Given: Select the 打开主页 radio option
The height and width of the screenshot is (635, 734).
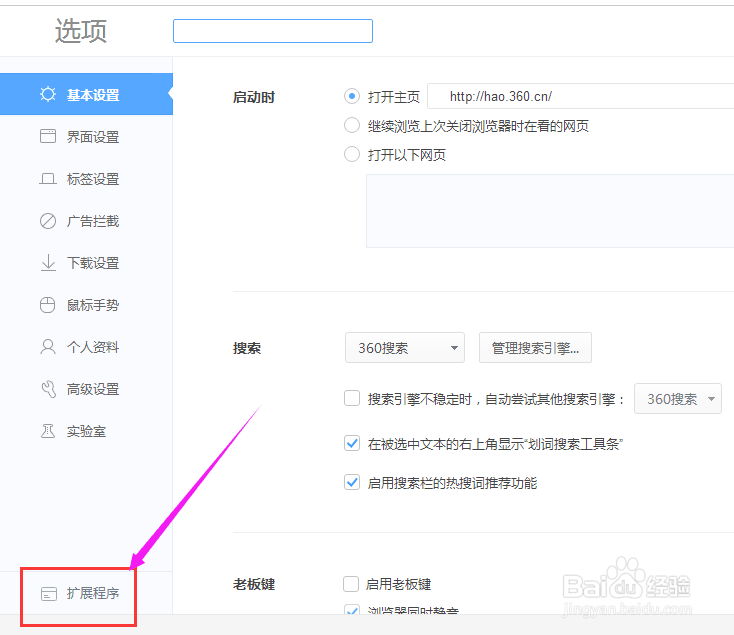Looking at the screenshot, I should tap(352, 96).
